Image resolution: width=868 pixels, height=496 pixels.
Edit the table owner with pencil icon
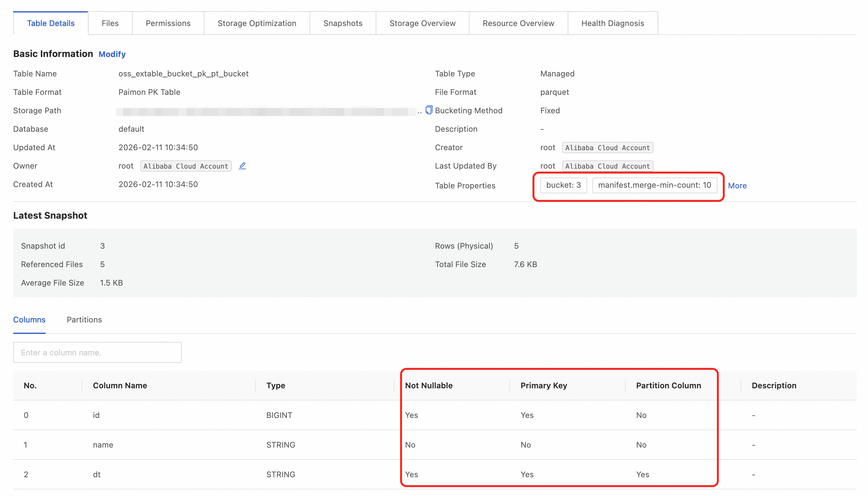(242, 166)
